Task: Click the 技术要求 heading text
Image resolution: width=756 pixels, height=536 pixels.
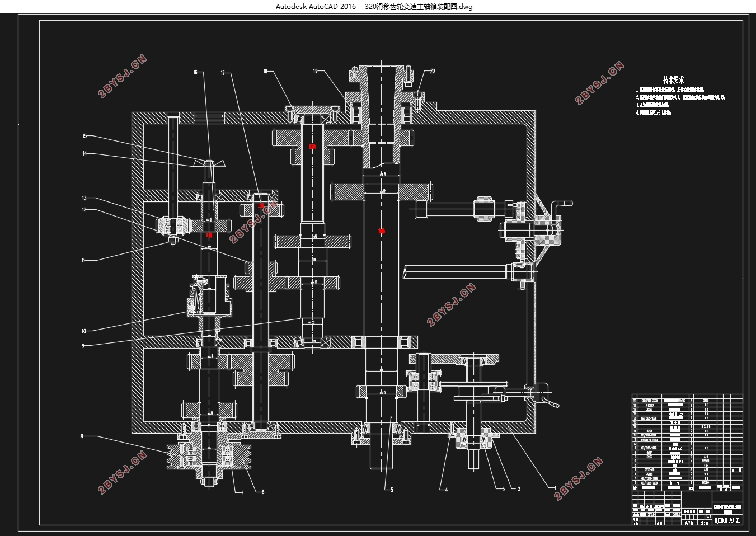Action: tap(674, 80)
